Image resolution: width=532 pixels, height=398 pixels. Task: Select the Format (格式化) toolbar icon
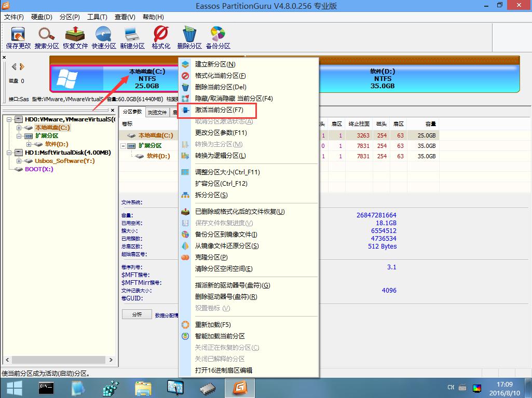coord(161,38)
